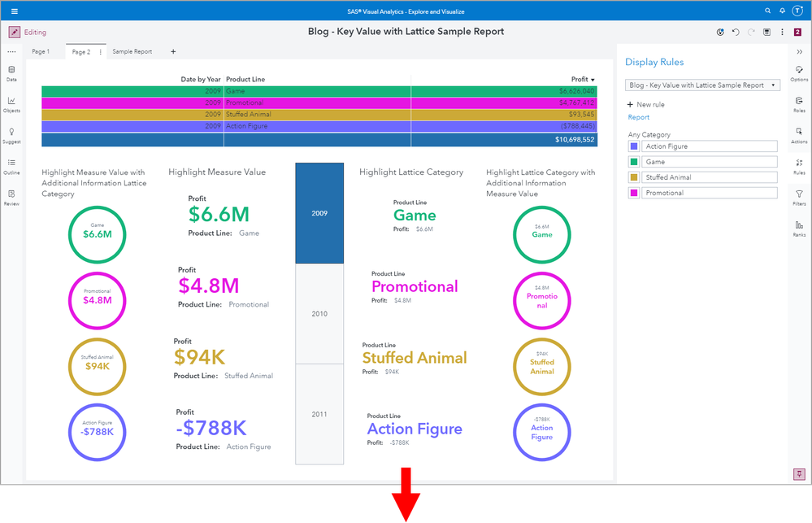
Task: Switch to the Sample Report tab
Action: tap(132, 52)
